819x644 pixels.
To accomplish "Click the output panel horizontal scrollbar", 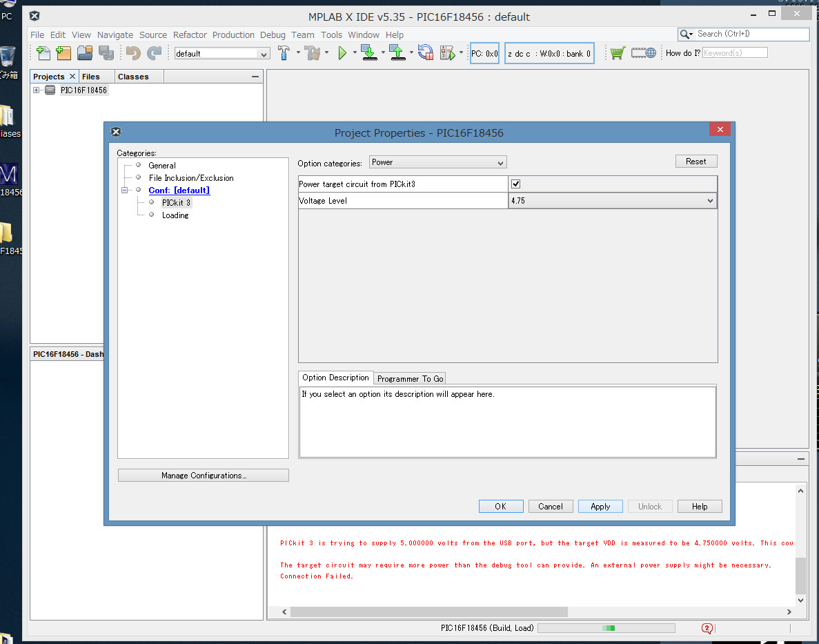I will tap(429, 612).
